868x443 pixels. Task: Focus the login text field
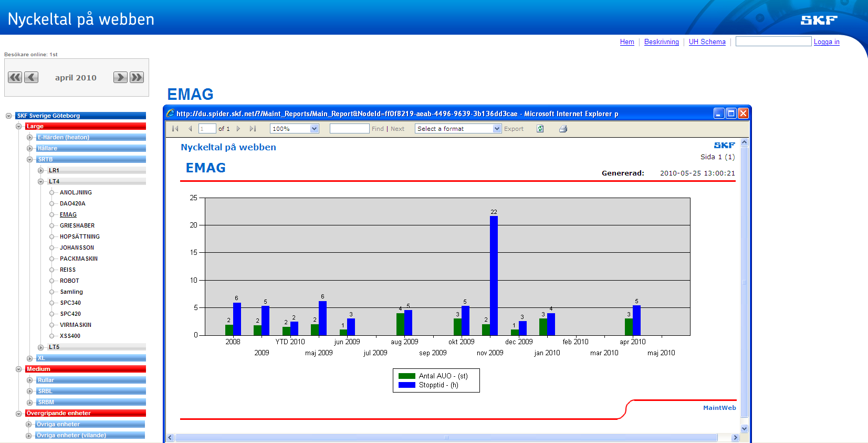pyautogui.click(x=773, y=42)
